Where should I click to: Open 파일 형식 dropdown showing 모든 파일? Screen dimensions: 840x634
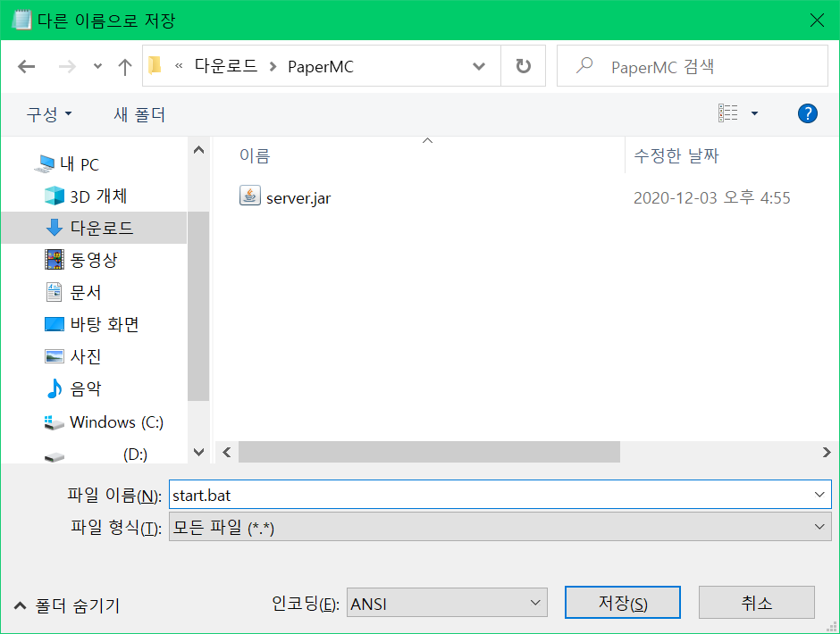click(x=500, y=527)
